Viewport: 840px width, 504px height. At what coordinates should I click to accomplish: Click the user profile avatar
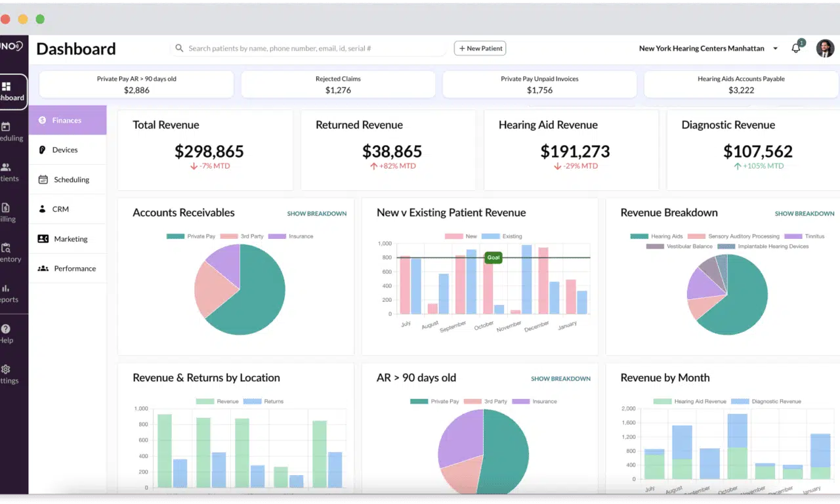click(x=825, y=49)
